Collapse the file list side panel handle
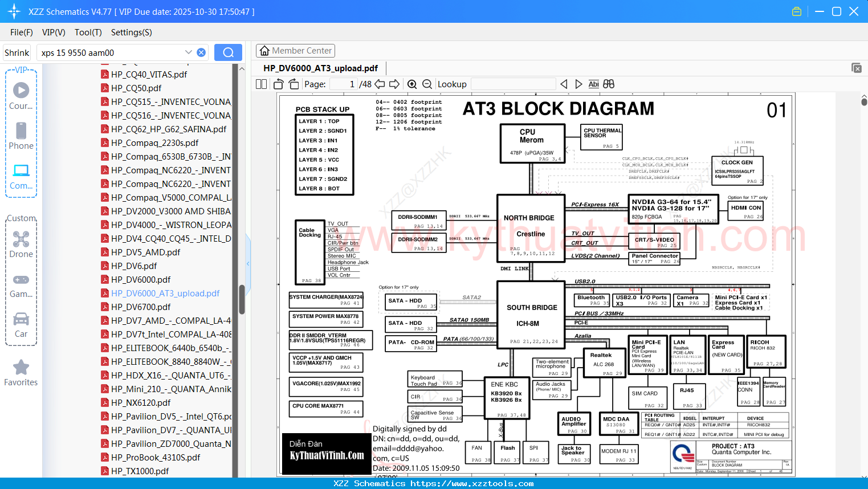 248,263
